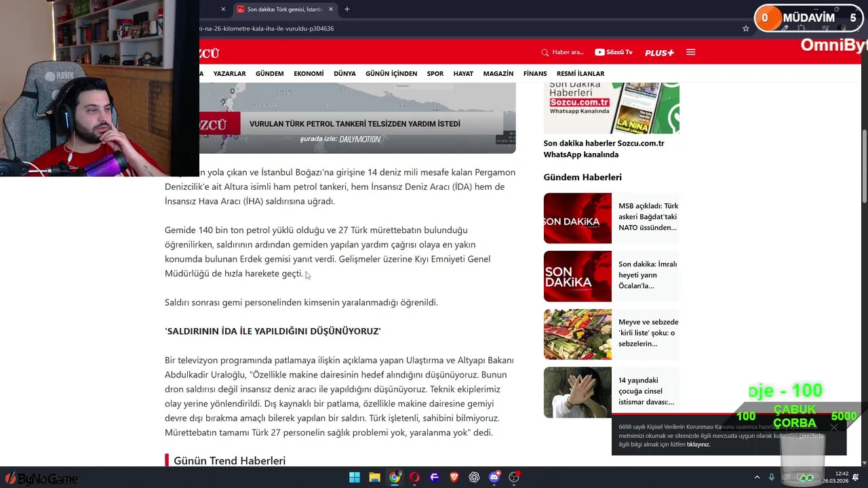This screenshot has height=488, width=868.
Task: Close the first browser tab
Action: tap(223, 9)
